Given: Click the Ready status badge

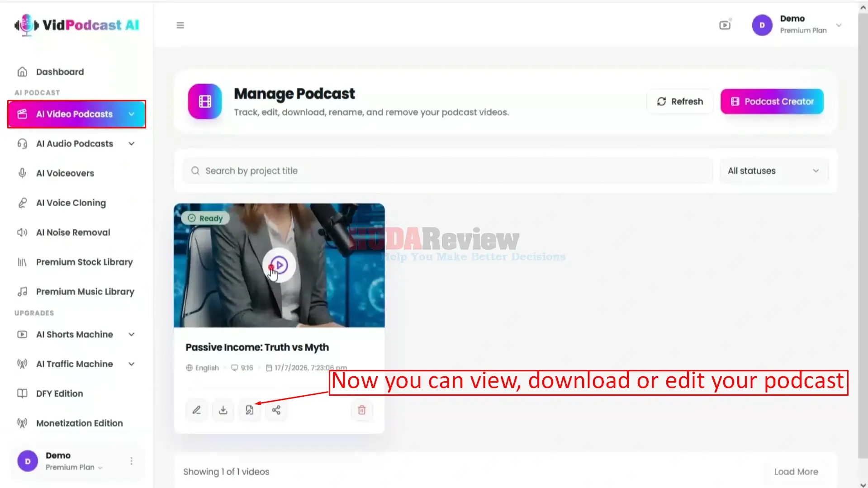Looking at the screenshot, I should [205, 218].
